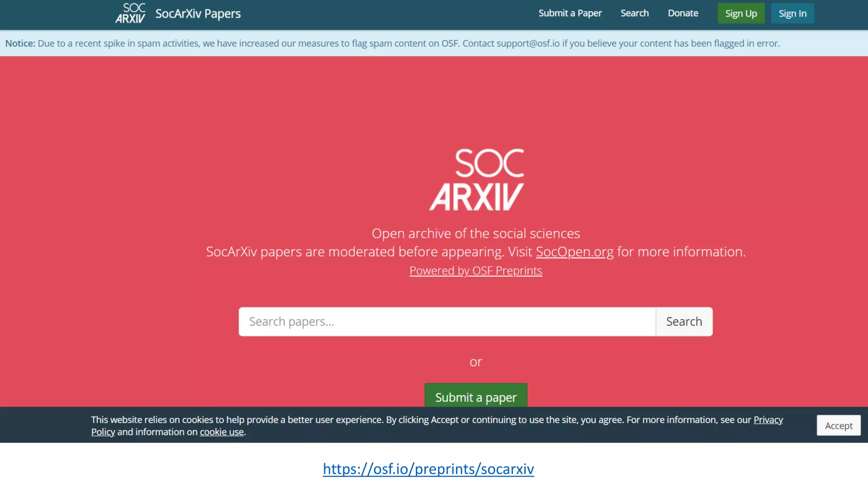Open Submit a Paper in the top navigation
Screen dimensions: 868x488
click(x=570, y=13)
